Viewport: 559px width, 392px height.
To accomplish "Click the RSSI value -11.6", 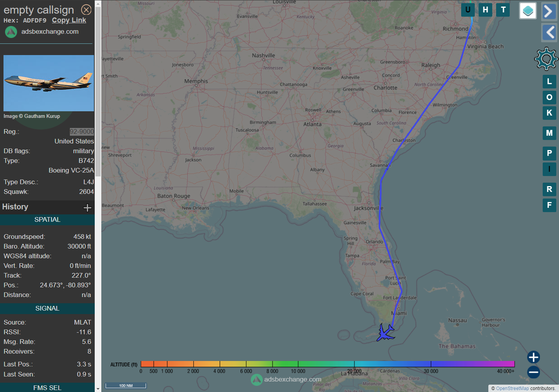I will pos(84,332).
